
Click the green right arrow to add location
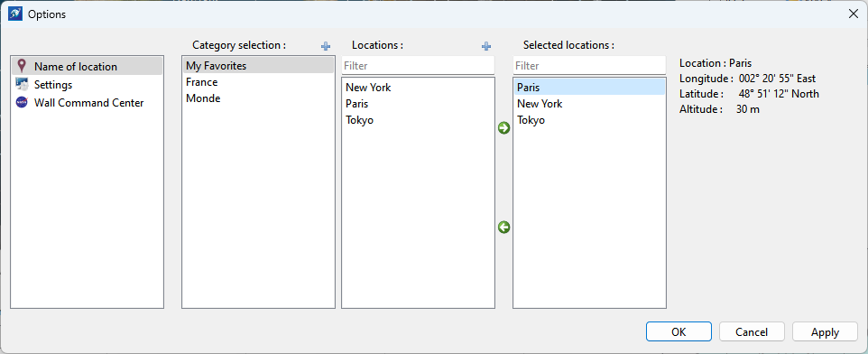[503, 128]
